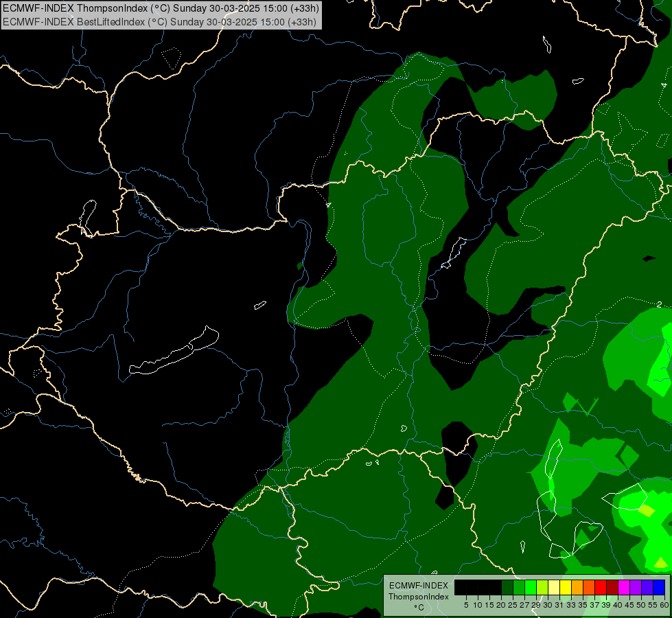This screenshot has height=618, width=672.
Task: Select the red-orange 35-37 legend swatch
Action: [x=589, y=587]
